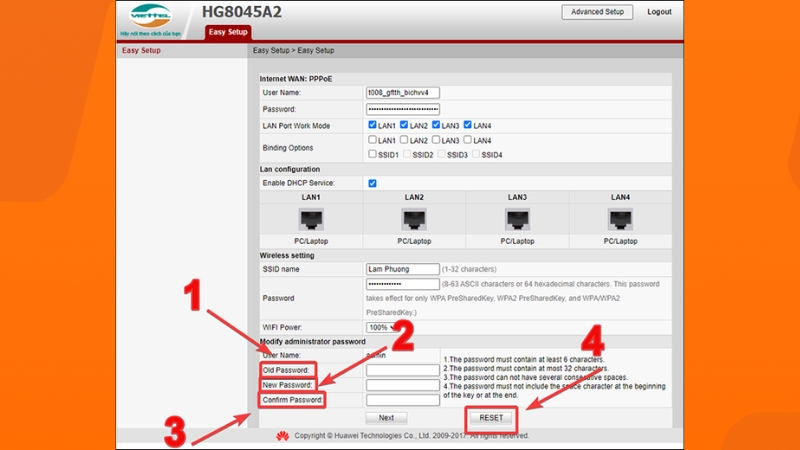This screenshot has width=800, height=450.
Task: Enable the SSID1 binding checkbox
Action: (373, 155)
